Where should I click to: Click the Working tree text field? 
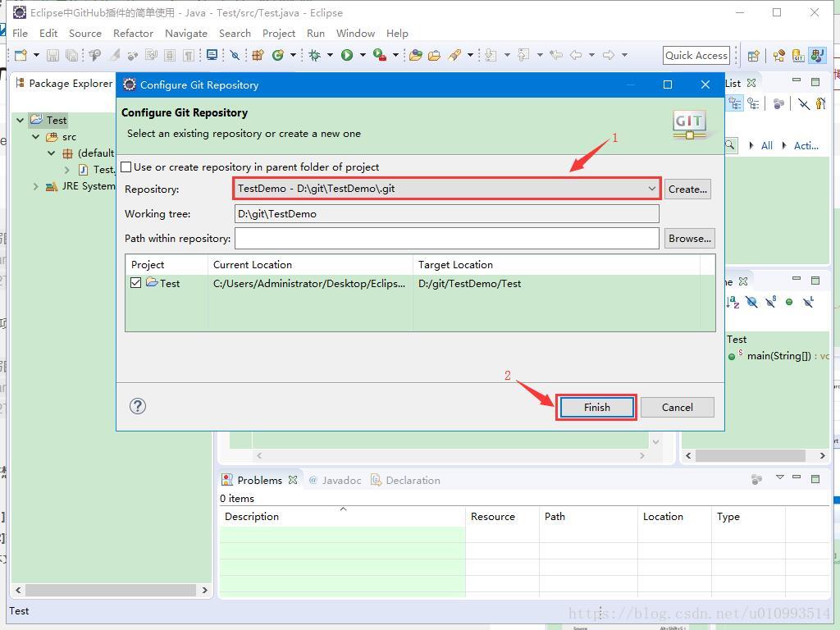click(x=447, y=214)
